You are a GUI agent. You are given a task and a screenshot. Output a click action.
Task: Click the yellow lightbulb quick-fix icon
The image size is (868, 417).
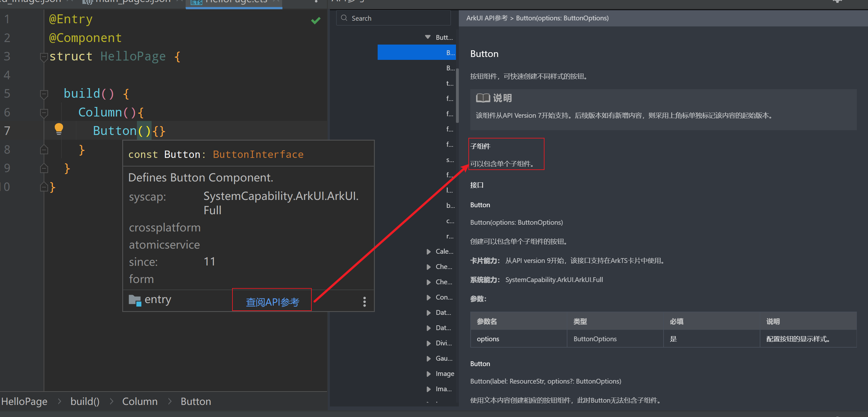[59, 129]
